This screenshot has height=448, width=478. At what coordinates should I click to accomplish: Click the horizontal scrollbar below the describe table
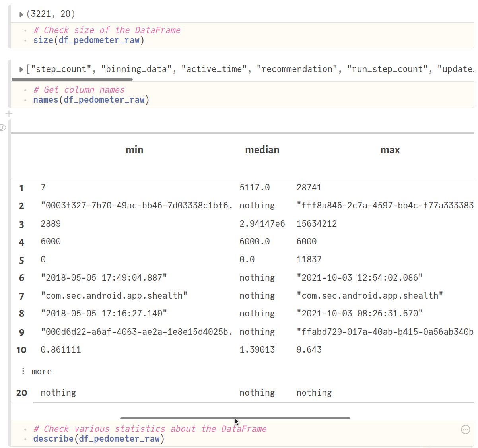click(235, 418)
